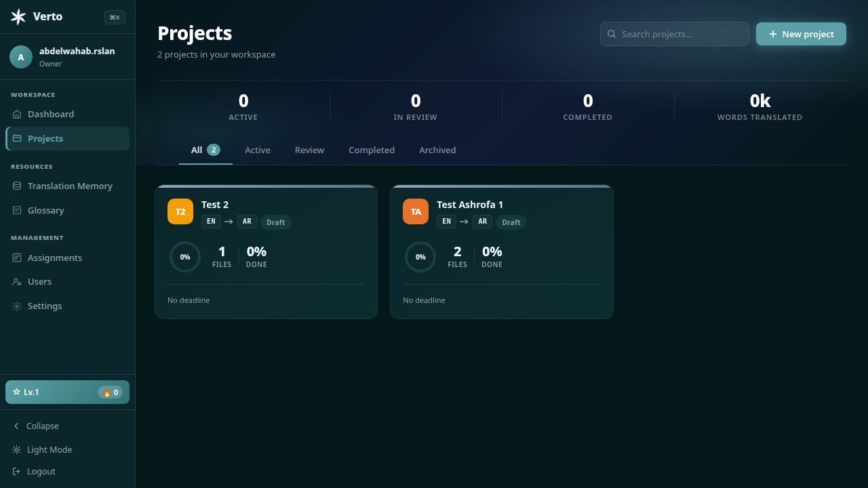This screenshot has width=868, height=488.
Task: Click No deadline on Test 2 card
Action: [189, 300]
